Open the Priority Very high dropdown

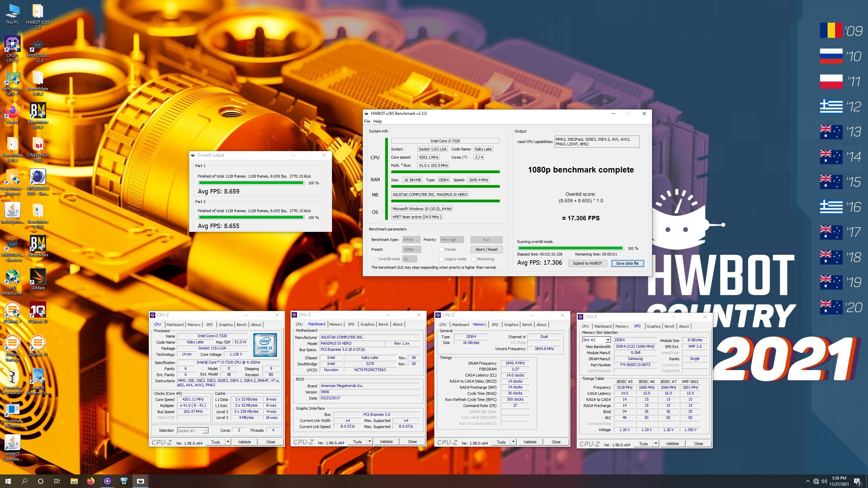452,240
